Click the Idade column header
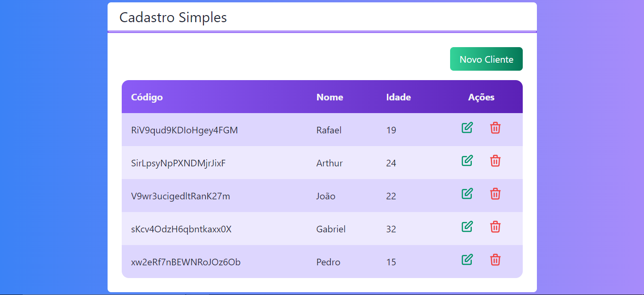The width and height of the screenshot is (644, 295). [x=399, y=97]
